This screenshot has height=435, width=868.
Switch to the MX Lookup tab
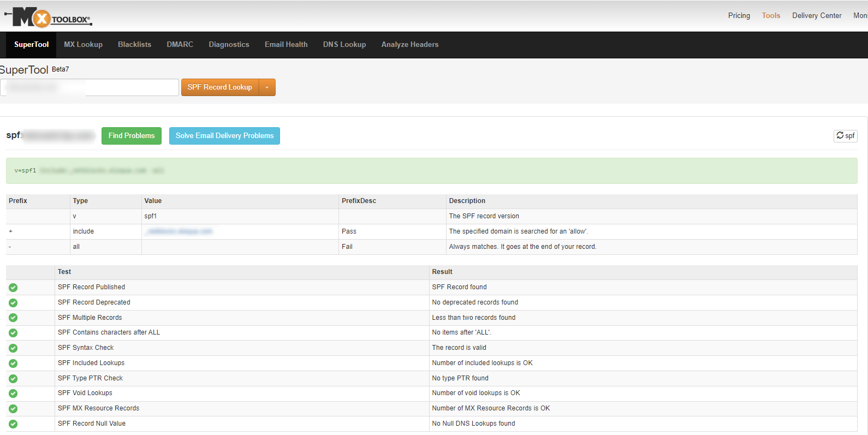pyautogui.click(x=83, y=45)
